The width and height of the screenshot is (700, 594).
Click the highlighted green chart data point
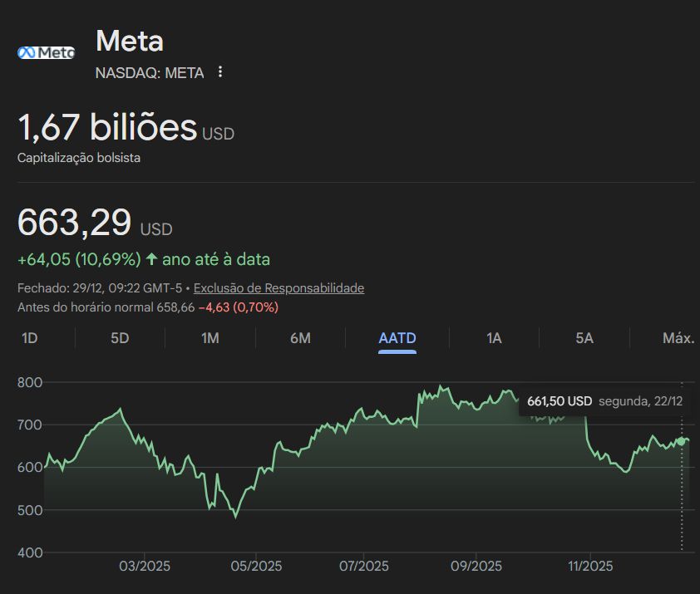click(682, 441)
